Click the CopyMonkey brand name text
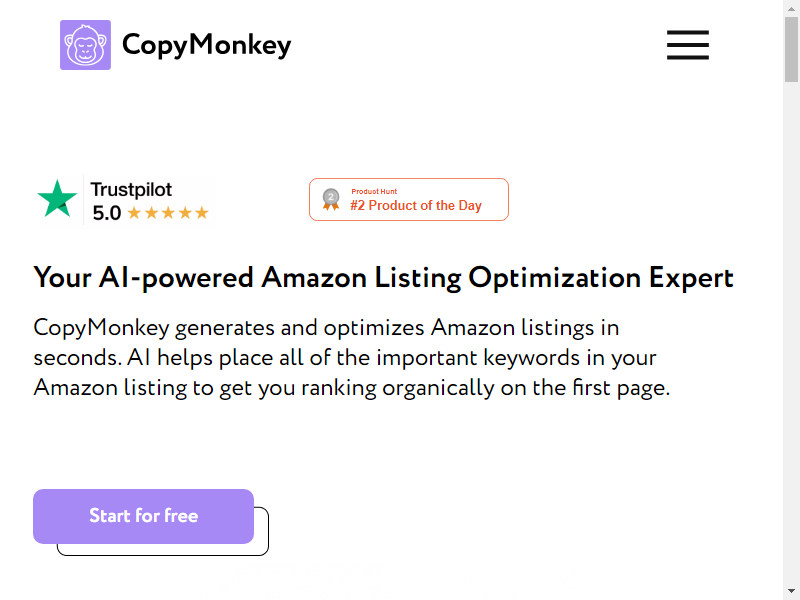This screenshot has width=800, height=600. (206, 45)
